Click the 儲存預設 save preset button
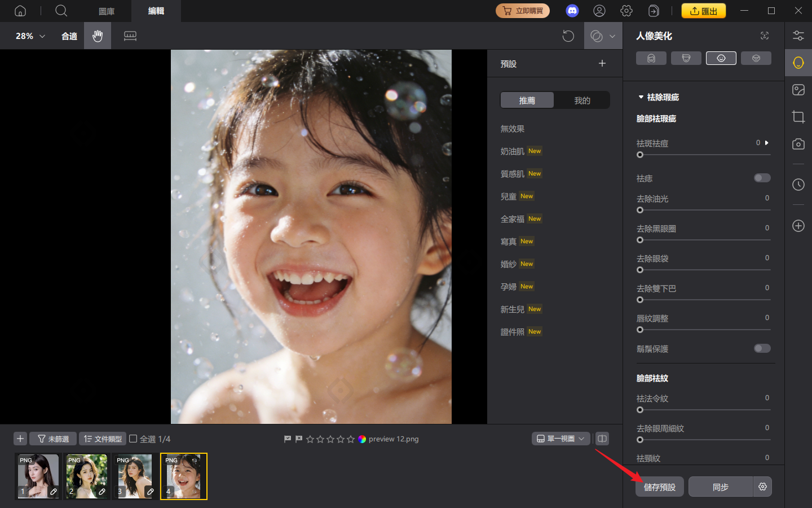The height and width of the screenshot is (508, 812). (659, 487)
